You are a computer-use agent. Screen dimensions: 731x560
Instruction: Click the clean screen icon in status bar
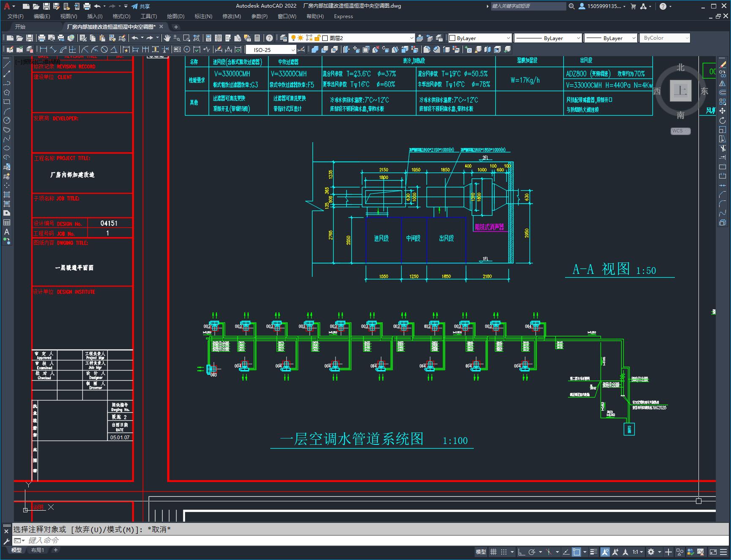tap(713, 552)
